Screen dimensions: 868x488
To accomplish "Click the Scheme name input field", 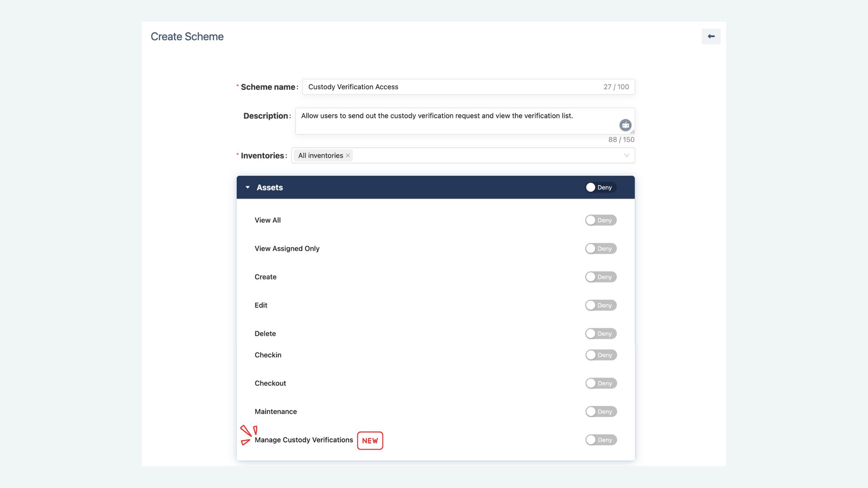I will [446, 87].
